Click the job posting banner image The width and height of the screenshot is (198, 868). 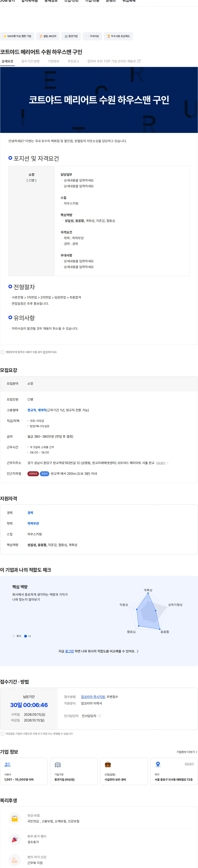99,100
